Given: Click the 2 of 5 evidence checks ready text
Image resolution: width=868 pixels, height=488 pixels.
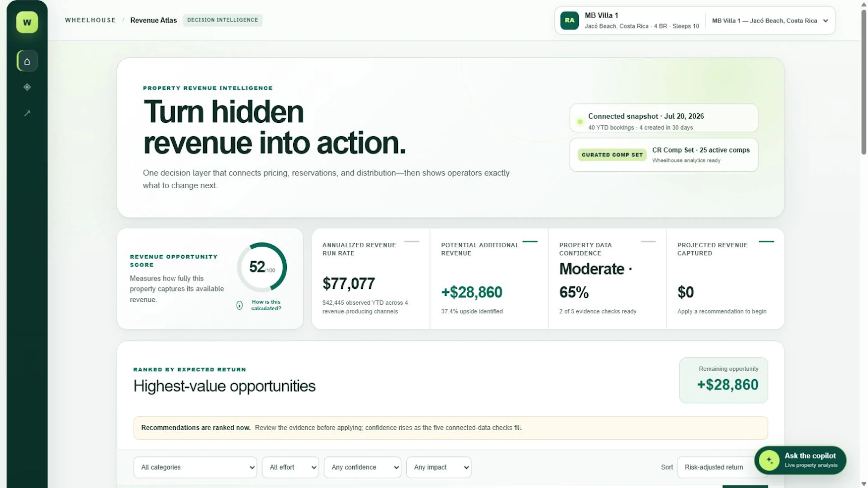Looking at the screenshot, I should [x=597, y=311].
